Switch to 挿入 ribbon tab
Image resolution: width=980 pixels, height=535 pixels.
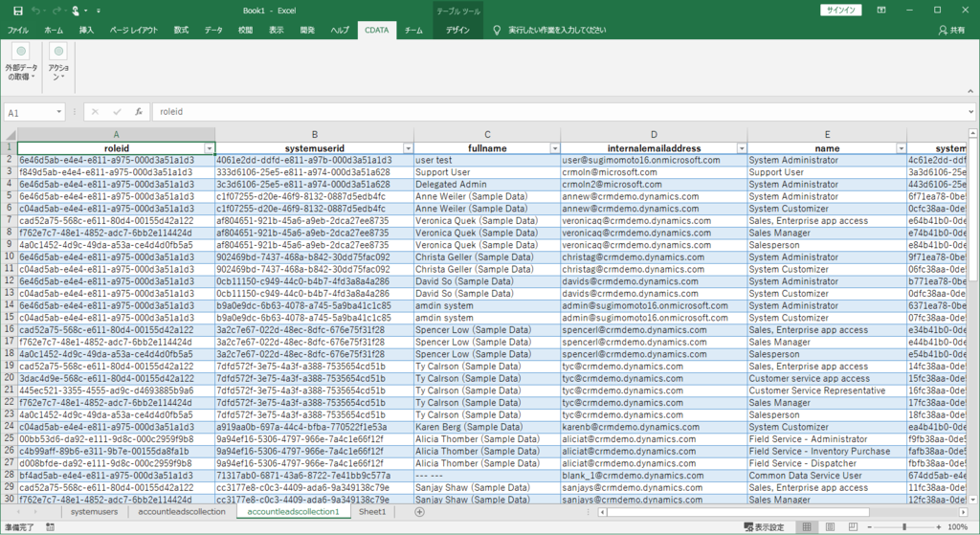[x=86, y=30]
